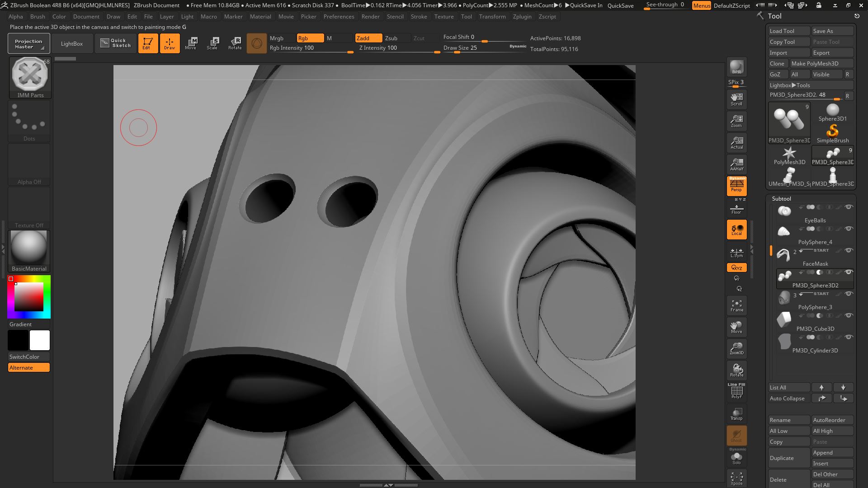Open the Transform menu

pyautogui.click(x=492, y=16)
